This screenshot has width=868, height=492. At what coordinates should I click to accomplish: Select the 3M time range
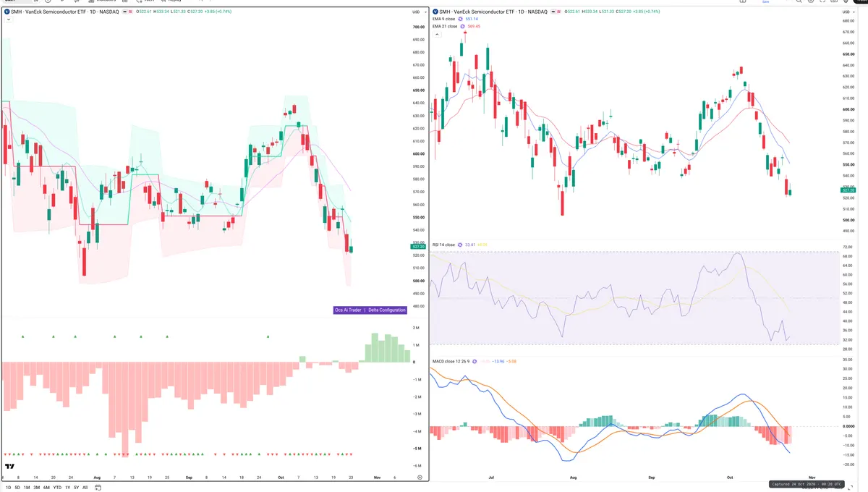36,488
